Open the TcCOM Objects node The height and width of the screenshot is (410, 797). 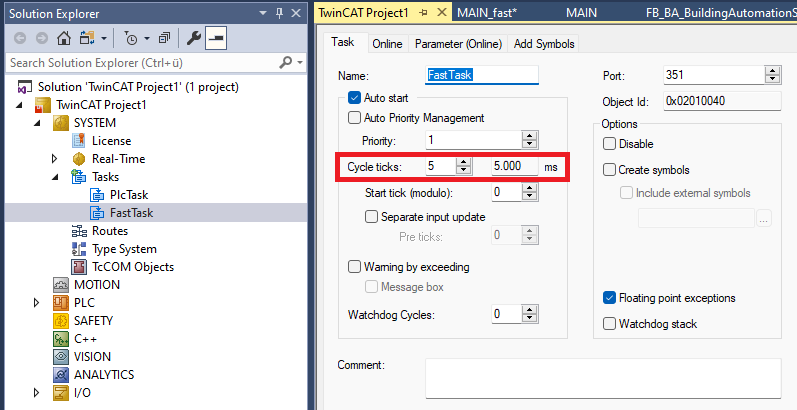tap(132, 267)
